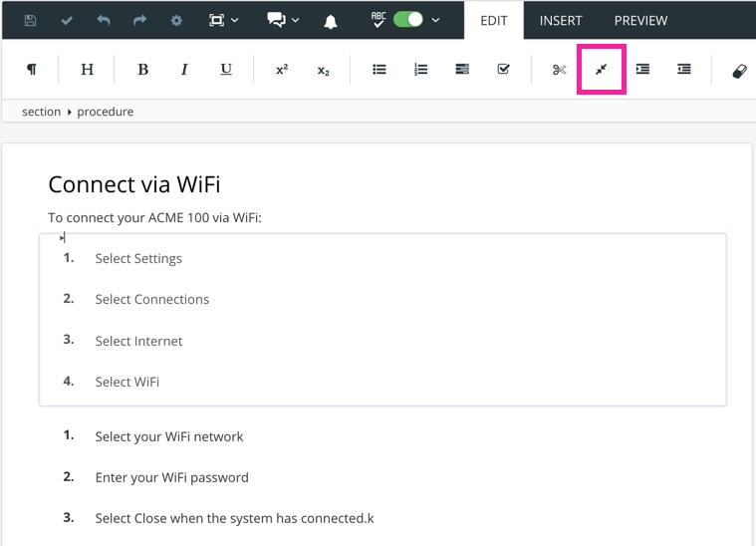Select 'section' in the breadcrumb

coord(42,112)
